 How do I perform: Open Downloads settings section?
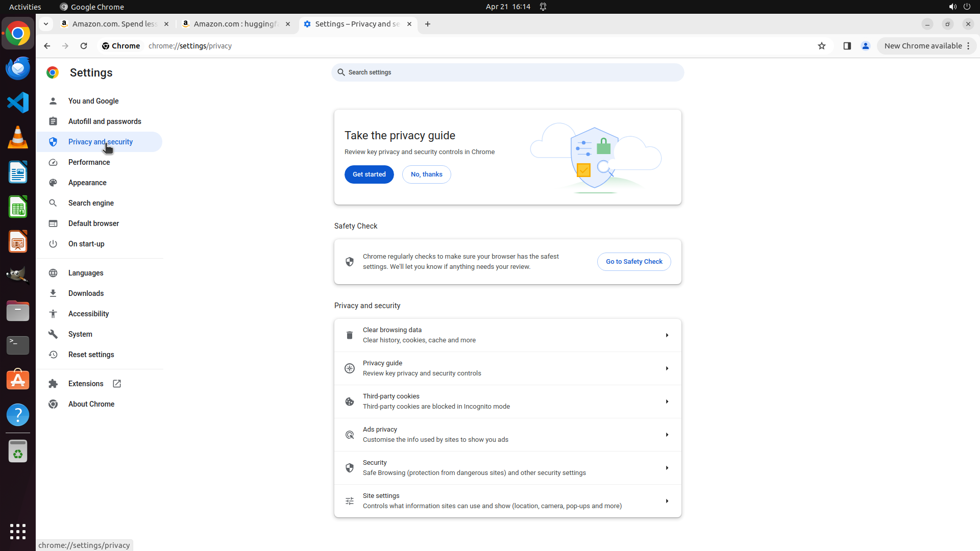click(86, 293)
